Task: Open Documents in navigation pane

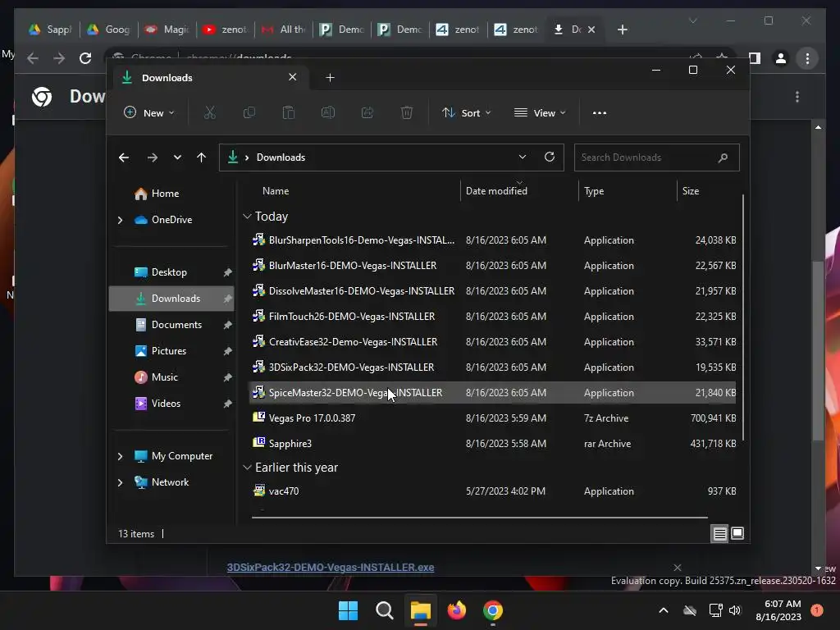Action: tap(171, 325)
